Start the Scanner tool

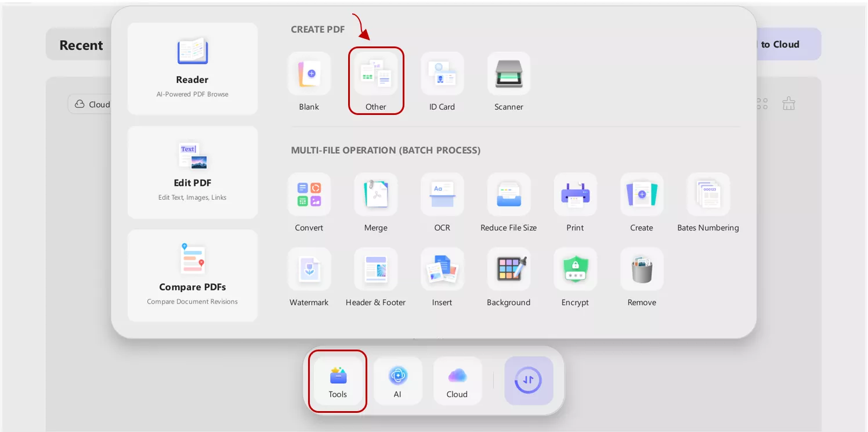pyautogui.click(x=508, y=73)
